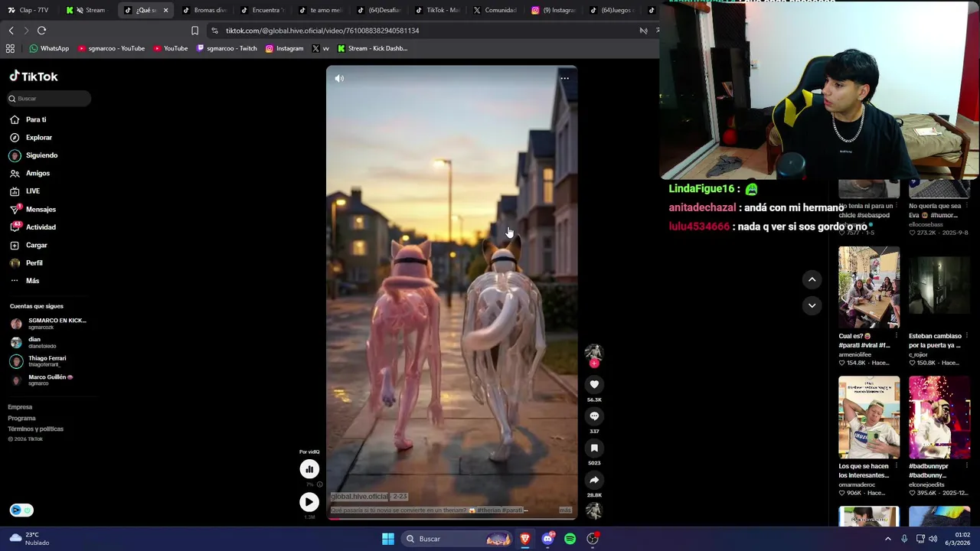
Task: Close the active ¿Qué tab
Action: click(x=165, y=10)
